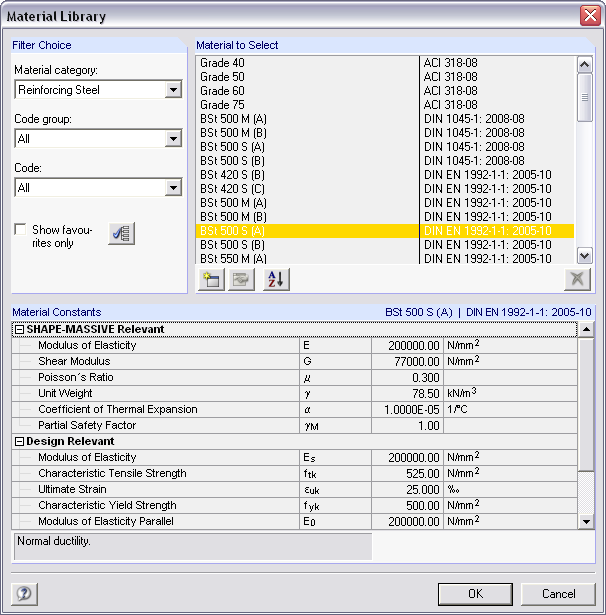606x615 pixels.
Task: Open the favourites editor icon
Action: [x=122, y=234]
